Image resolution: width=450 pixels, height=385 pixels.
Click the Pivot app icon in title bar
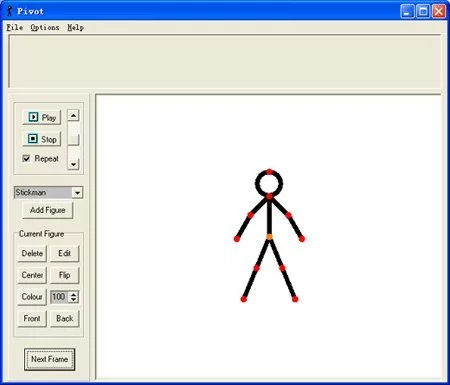point(10,11)
